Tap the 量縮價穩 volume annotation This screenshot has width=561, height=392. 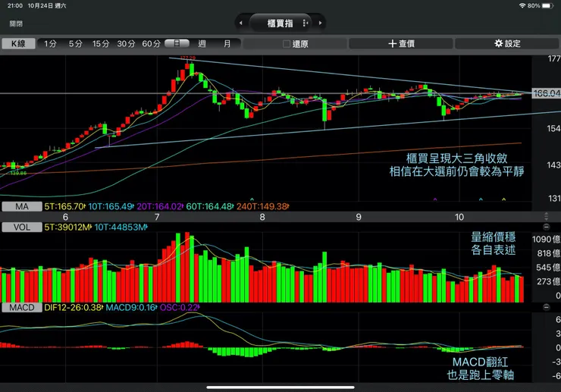click(493, 237)
